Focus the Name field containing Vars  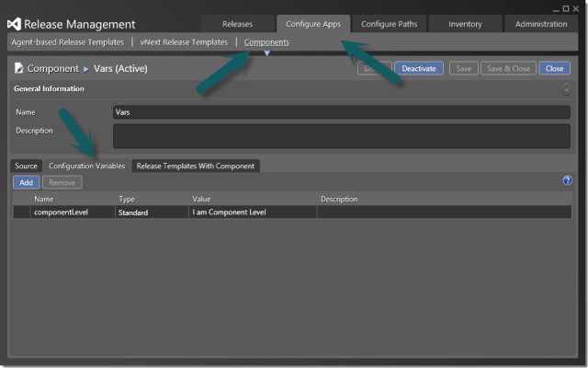click(342, 112)
